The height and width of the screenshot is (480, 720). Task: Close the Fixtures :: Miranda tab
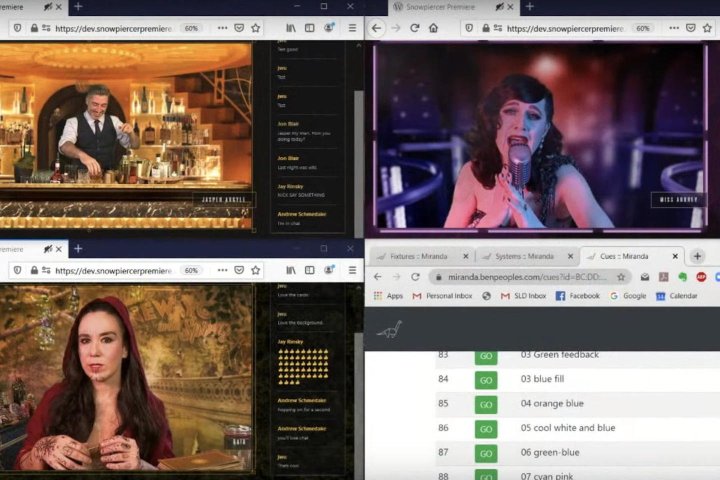[x=466, y=256]
